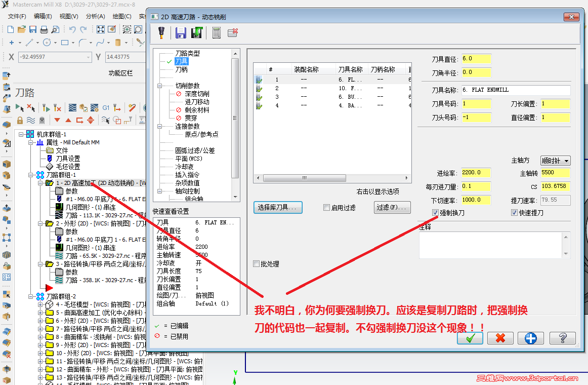Click the blue plus apply button
588x385 pixels.
(531, 338)
